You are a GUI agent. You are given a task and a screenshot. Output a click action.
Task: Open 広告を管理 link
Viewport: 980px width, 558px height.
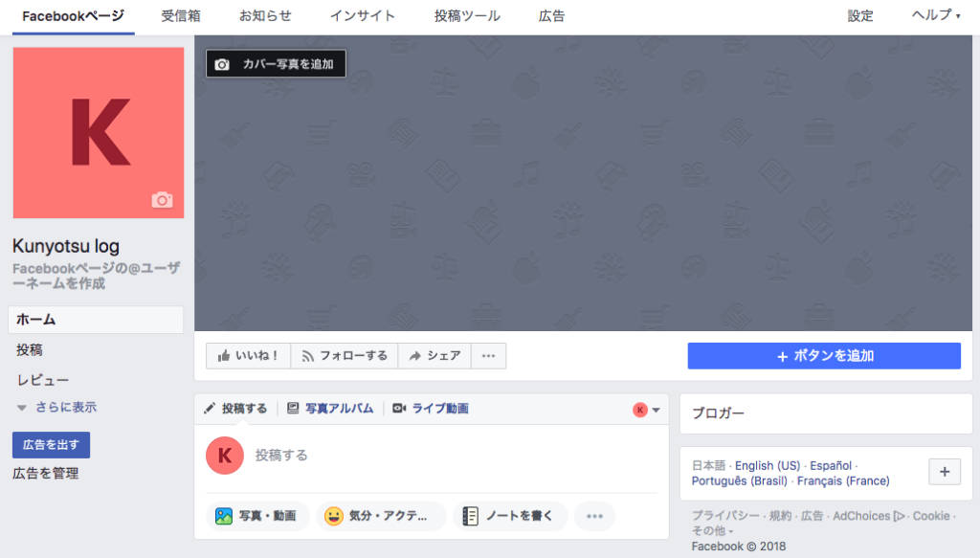pos(46,474)
